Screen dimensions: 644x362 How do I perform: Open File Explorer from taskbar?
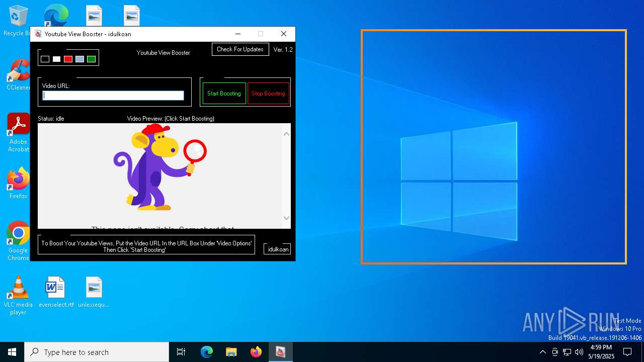[x=231, y=352]
